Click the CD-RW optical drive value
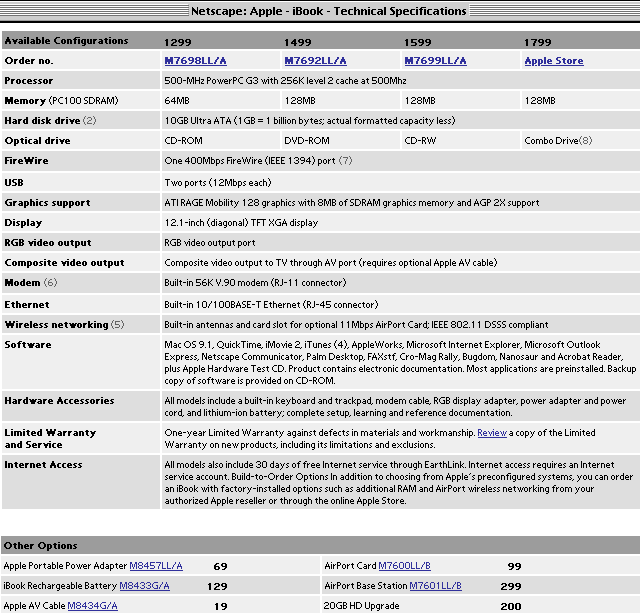 coord(420,141)
